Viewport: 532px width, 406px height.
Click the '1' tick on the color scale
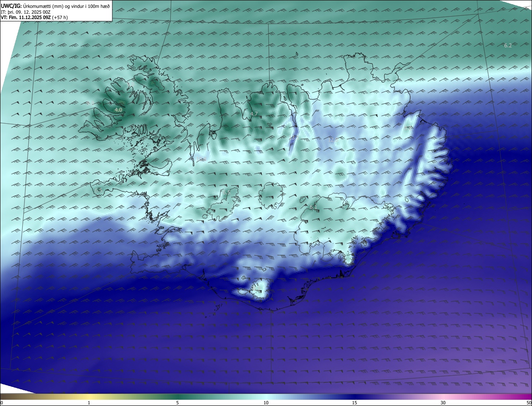point(89,403)
